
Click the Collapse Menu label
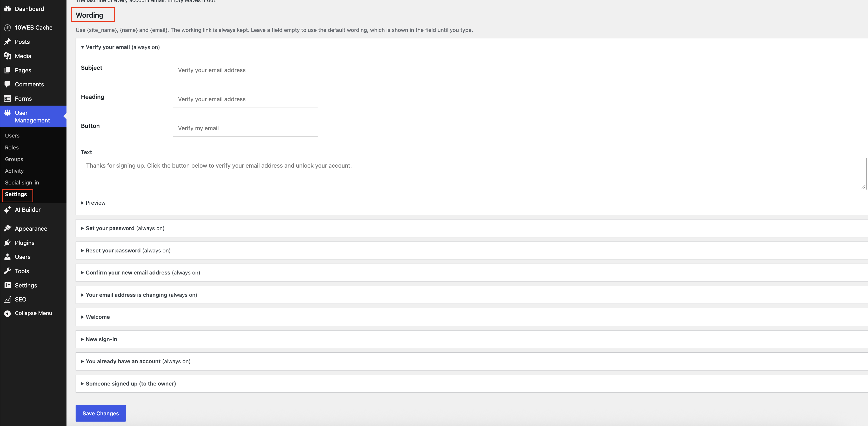(x=33, y=313)
